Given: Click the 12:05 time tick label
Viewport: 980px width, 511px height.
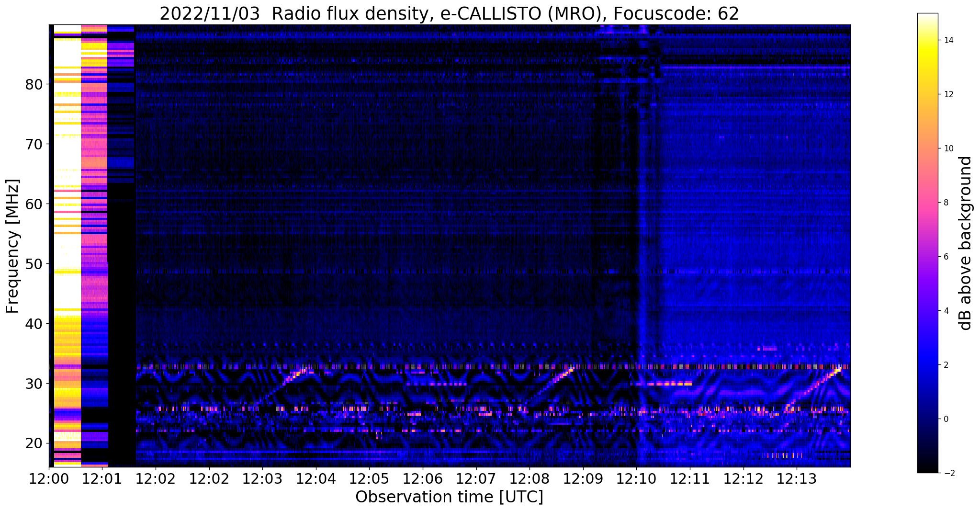Looking at the screenshot, I should pos(369,478).
